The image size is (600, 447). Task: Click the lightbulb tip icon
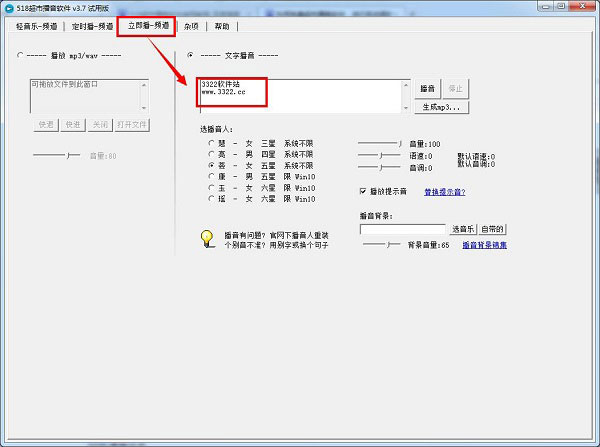208,238
